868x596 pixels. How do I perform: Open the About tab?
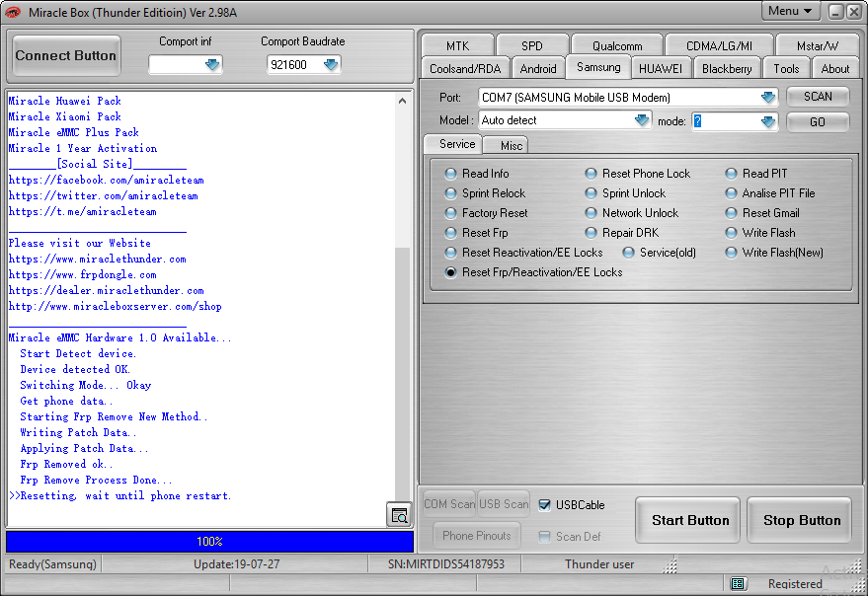tap(834, 69)
